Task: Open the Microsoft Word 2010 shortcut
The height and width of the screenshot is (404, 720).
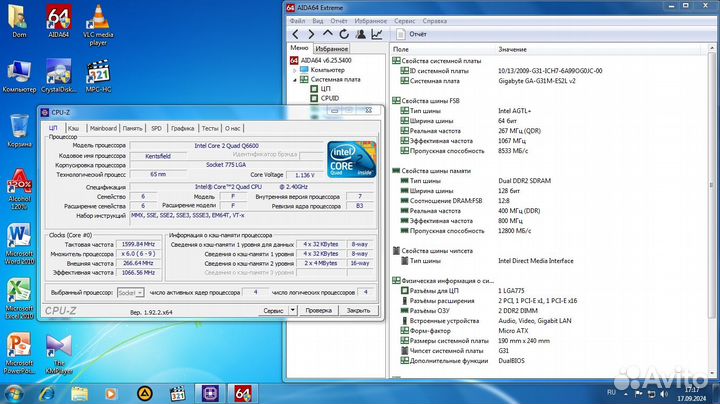Action: tap(19, 244)
